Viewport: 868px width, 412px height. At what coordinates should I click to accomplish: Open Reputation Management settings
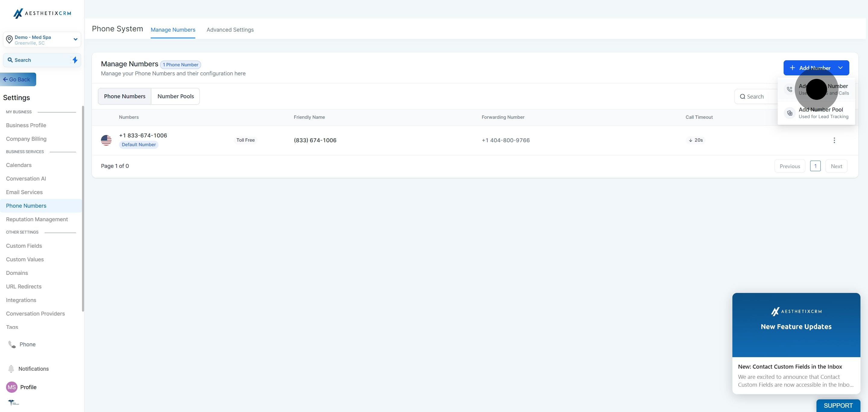[x=37, y=219]
